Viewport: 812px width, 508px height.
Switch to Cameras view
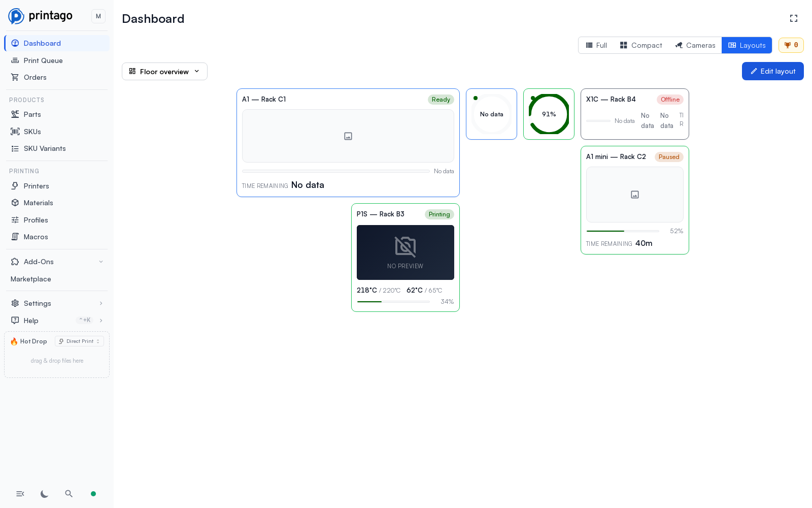[695, 45]
